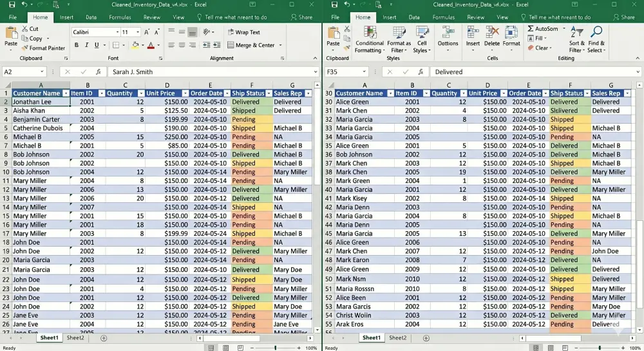
Task: Click the formula bar showing Sarah J. Smith
Action: pyautogui.click(x=213, y=72)
